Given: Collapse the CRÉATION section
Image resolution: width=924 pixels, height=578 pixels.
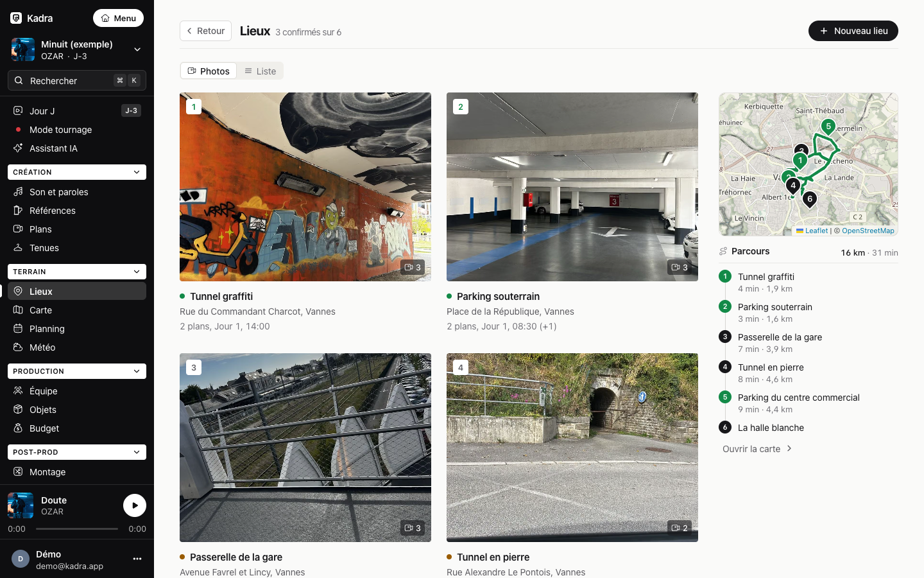Looking at the screenshot, I should click(77, 172).
